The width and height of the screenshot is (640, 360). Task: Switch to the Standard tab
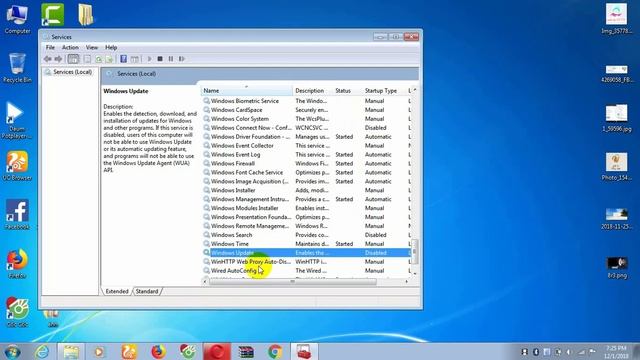pos(147,291)
